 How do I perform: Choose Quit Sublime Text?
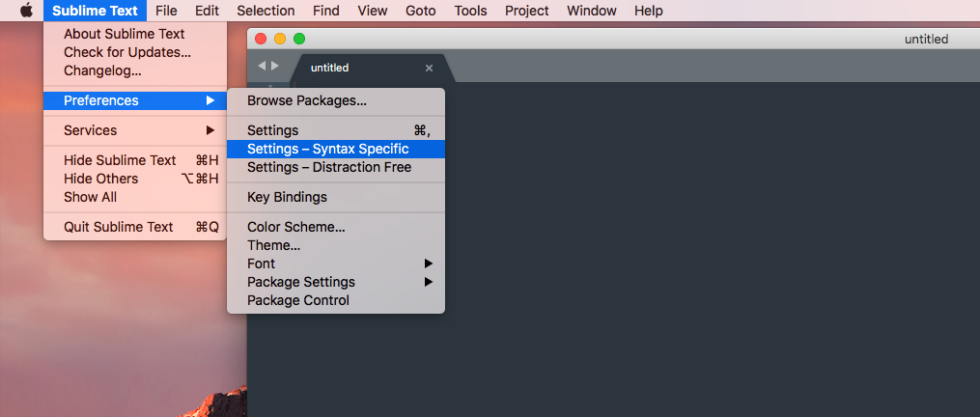point(135,227)
